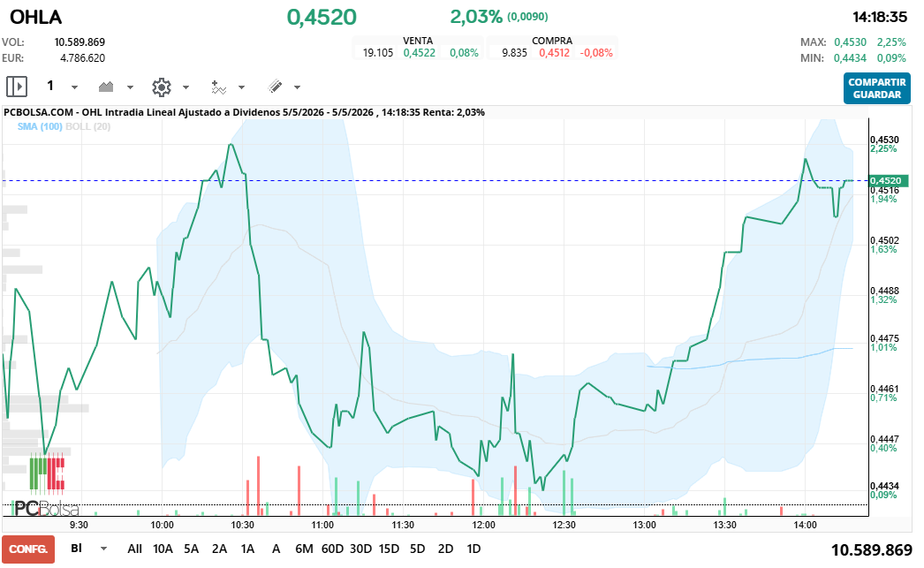Select the 5D time range
924x568 pixels.
point(417,549)
